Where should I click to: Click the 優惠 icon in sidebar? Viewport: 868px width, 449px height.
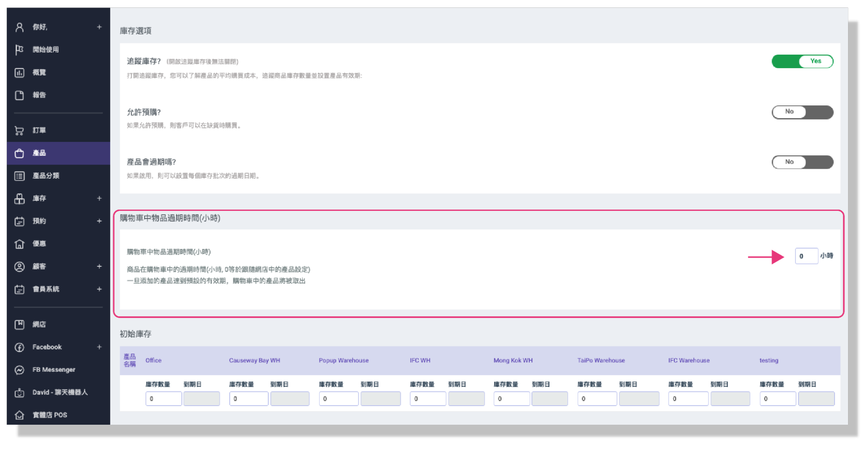pyautogui.click(x=19, y=244)
